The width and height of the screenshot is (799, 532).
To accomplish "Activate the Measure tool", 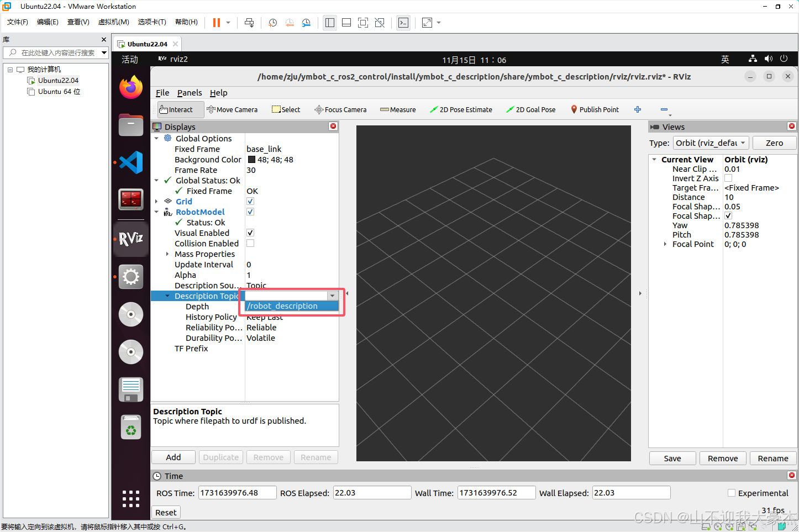I will 397,109.
